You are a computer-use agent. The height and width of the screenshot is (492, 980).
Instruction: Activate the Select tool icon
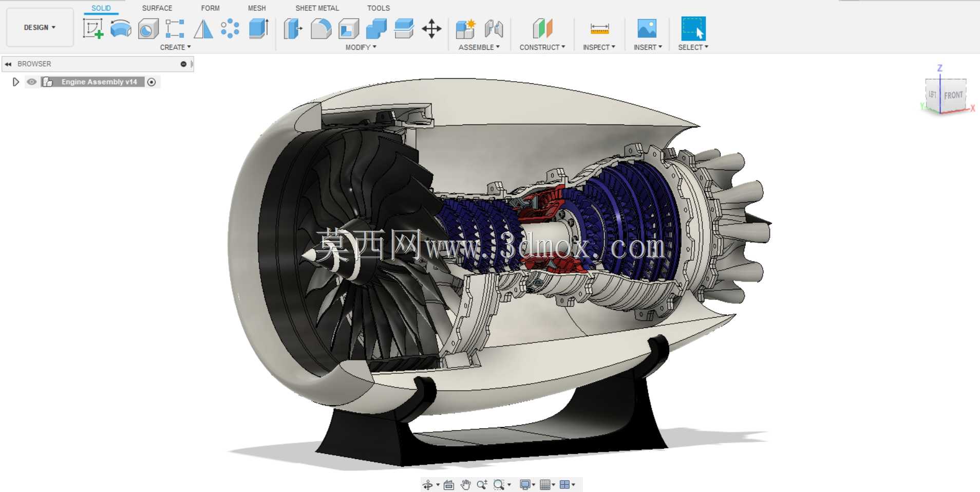(x=693, y=28)
